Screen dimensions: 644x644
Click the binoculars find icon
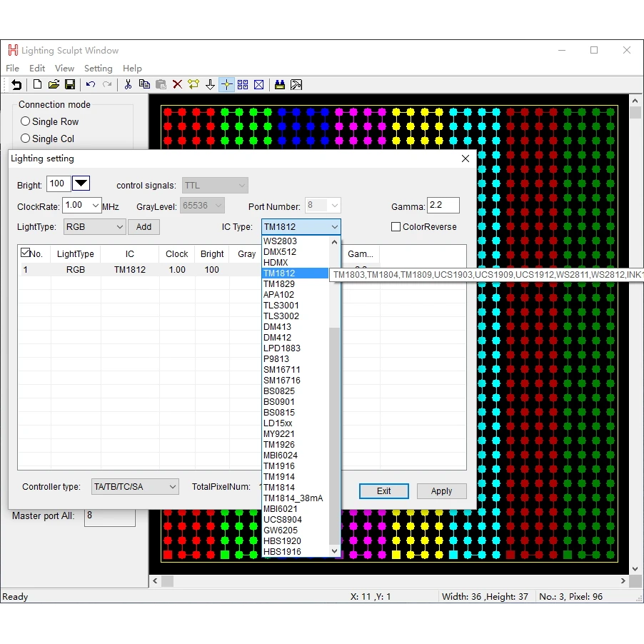pyautogui.click(x=280, y=85)
